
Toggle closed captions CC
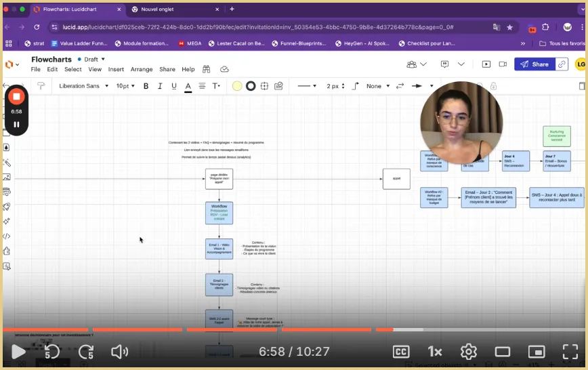[401, 352]
